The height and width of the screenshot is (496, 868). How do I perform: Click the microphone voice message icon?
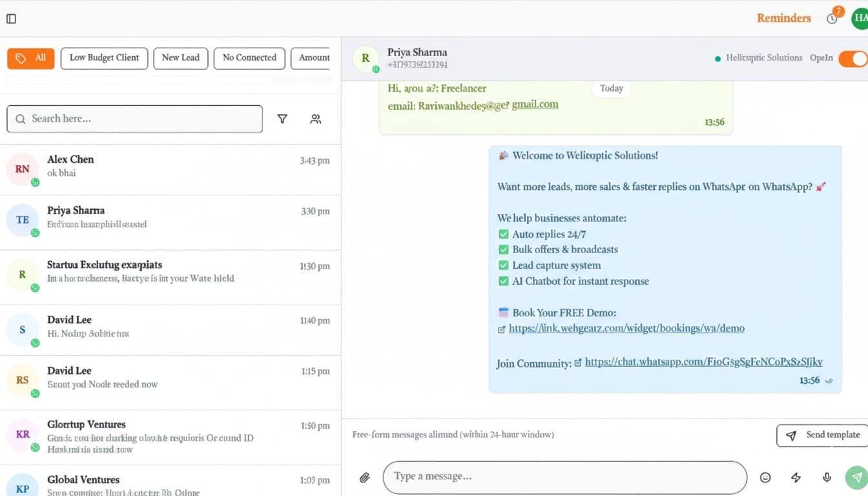(x=827, y=478)
